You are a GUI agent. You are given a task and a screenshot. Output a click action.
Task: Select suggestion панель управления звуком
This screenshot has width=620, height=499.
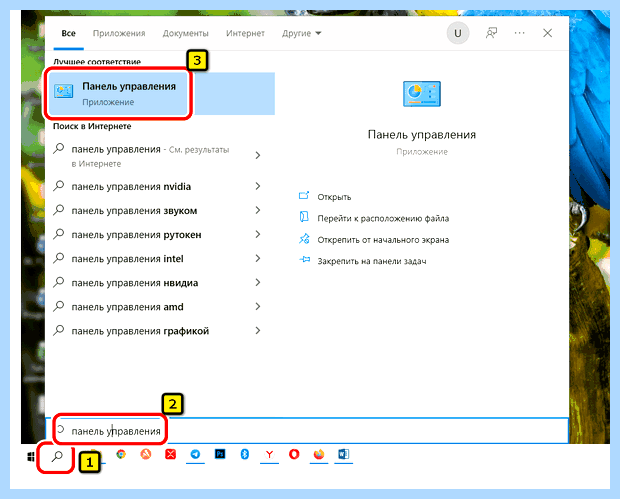[134, 211]
